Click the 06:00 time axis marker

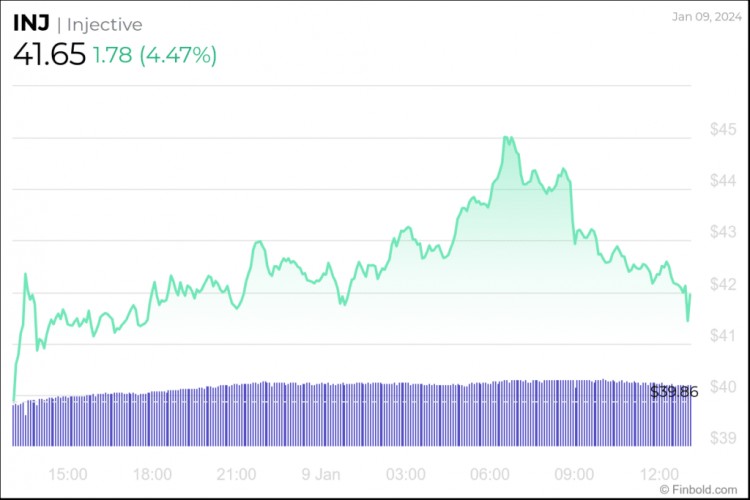tap(491, 473)
